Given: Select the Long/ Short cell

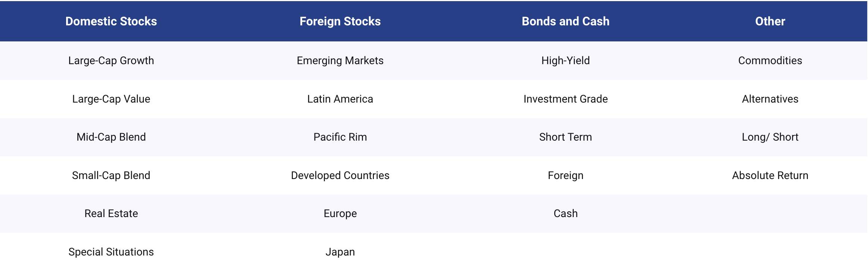Looking at the screenshot, I should click(x=770, y=137).
